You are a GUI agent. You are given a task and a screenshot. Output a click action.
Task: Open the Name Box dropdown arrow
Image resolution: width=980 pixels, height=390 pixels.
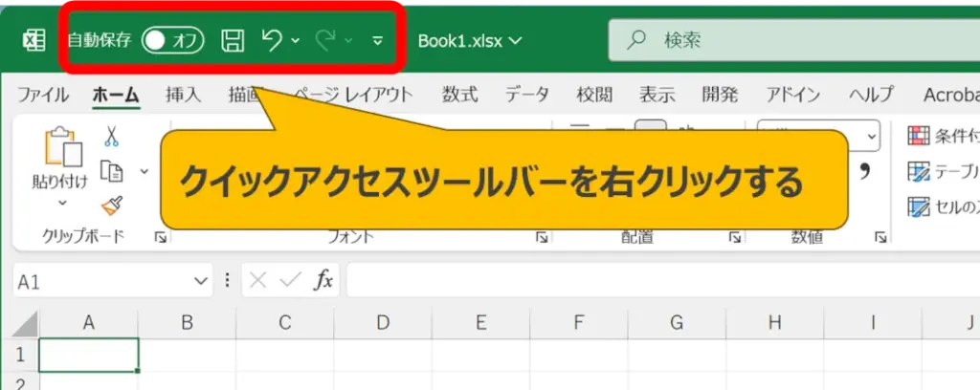click(201, 281)
